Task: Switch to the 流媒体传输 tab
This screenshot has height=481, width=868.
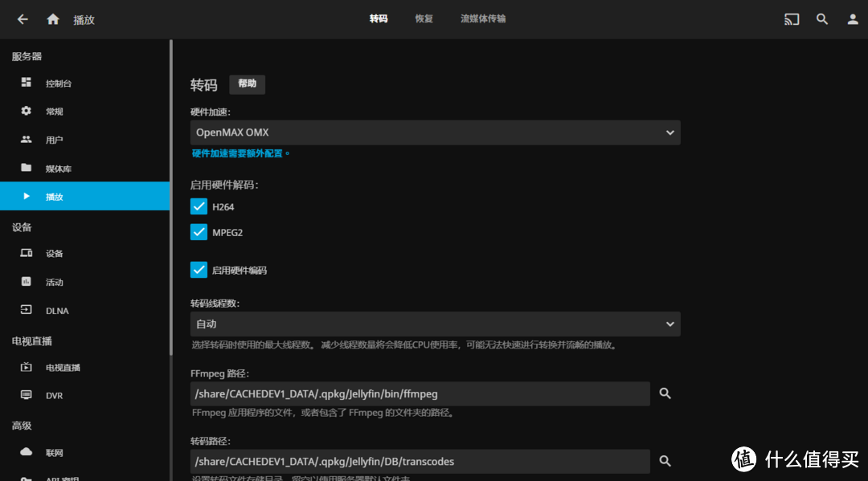Action: pos(483,18)
